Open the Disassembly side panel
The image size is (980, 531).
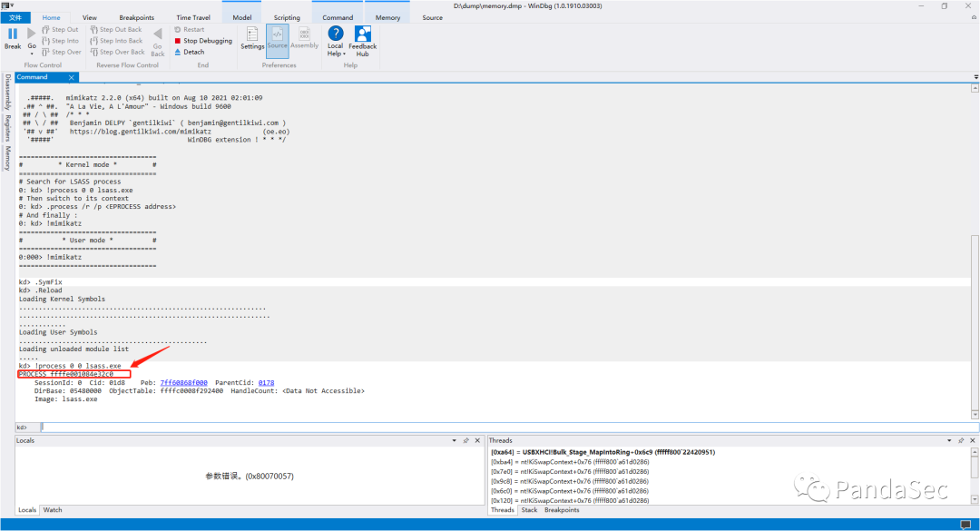click(7, 92)
